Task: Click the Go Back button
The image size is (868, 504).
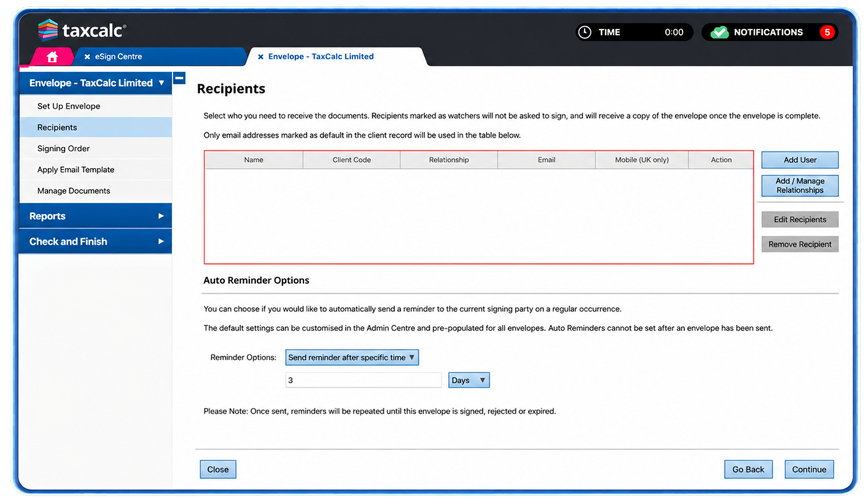Action: click(x=748, y=470)
